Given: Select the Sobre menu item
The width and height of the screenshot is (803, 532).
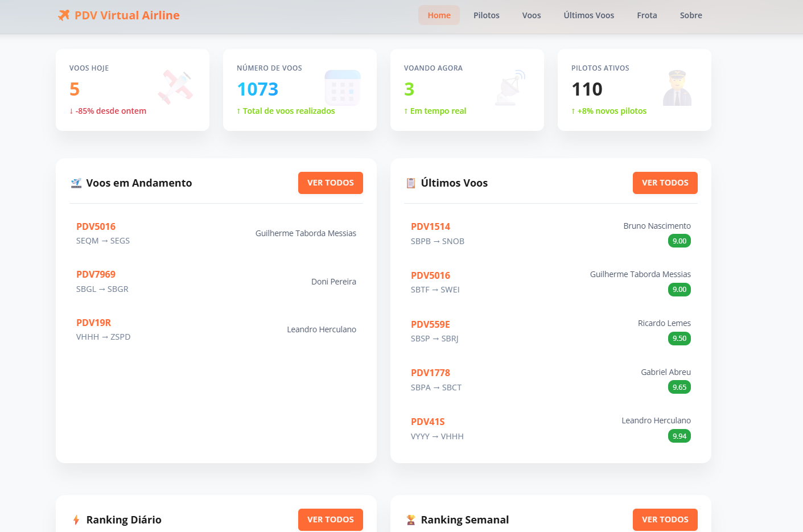Looking at the screenshot, I should coord(690,15).
